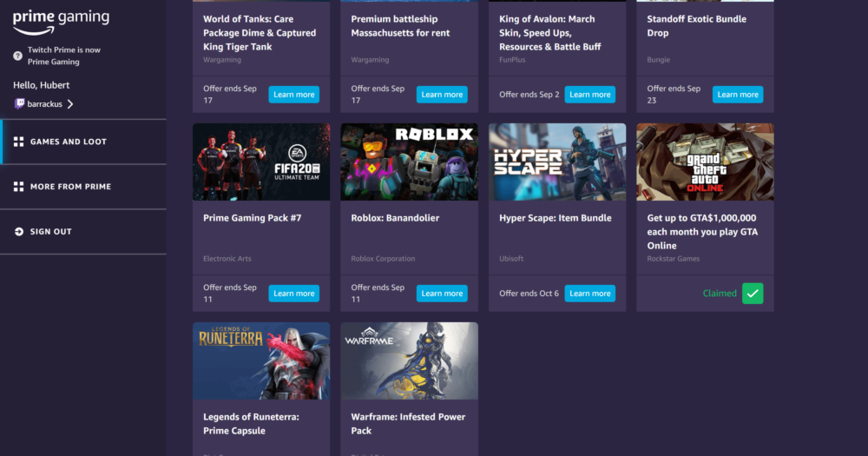868x456 pixels.
Task: Click the 'Twitch Prime is now Prime Gaming' notice
Action: (x=64, y=56)
